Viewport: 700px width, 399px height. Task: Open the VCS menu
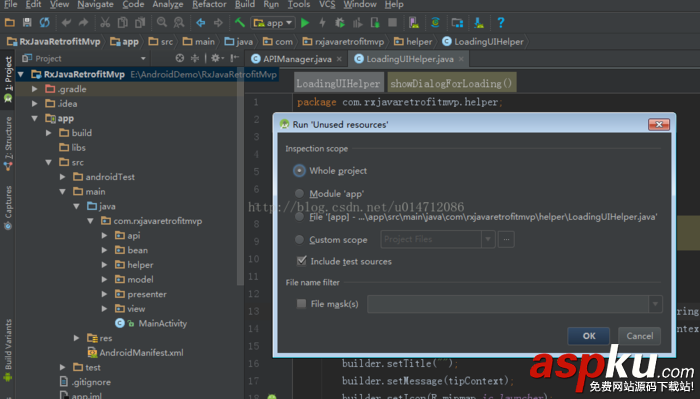327,4
